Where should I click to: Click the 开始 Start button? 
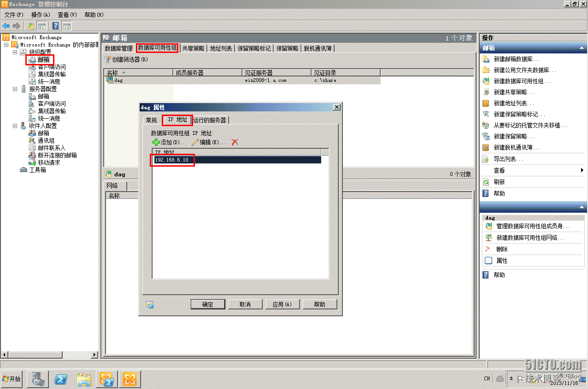[12, 379]
